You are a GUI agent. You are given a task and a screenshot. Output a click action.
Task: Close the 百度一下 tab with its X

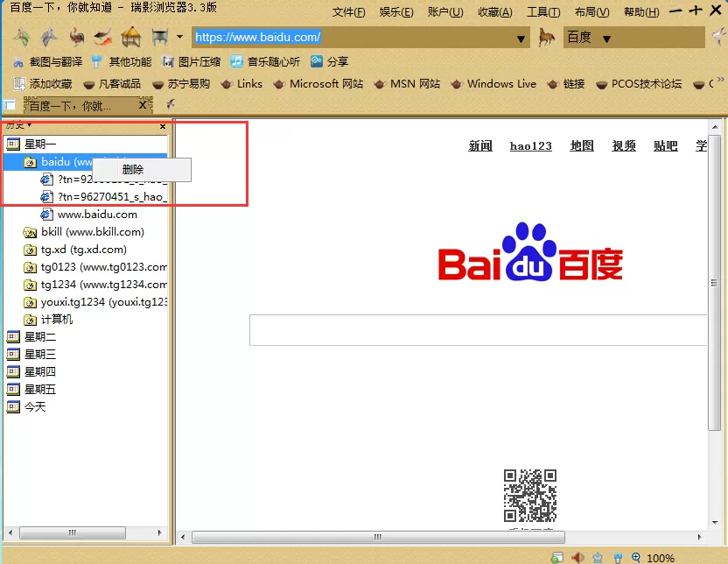143,105
